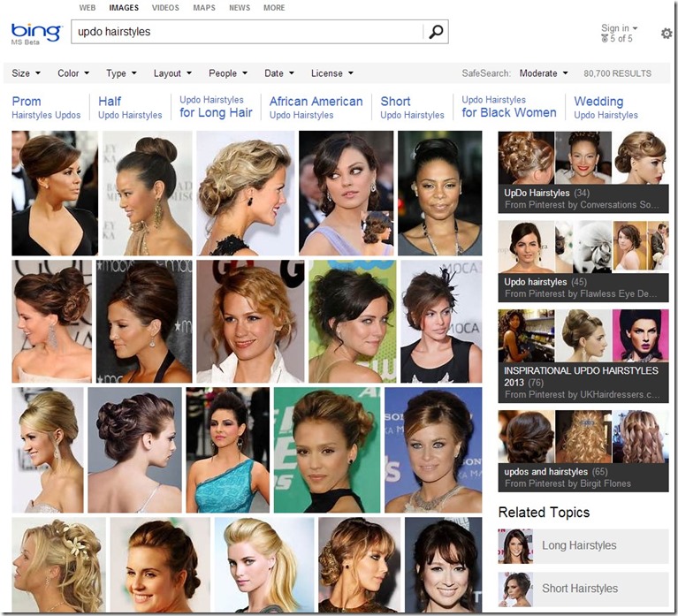Open 'INSPIRATIONAL UPDO HAIRSTYLES 2013' collection

583,356
